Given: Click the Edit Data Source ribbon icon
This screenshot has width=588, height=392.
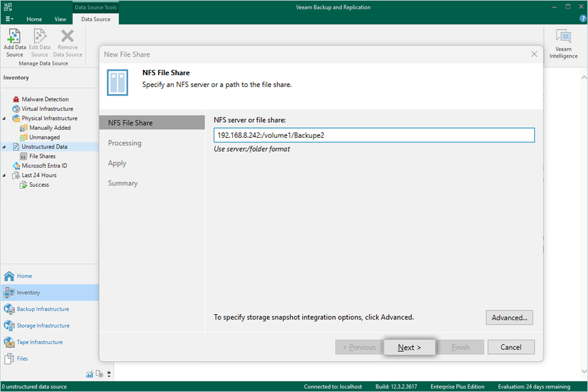Looking at the screenshot, I should (x=40, y=37).
